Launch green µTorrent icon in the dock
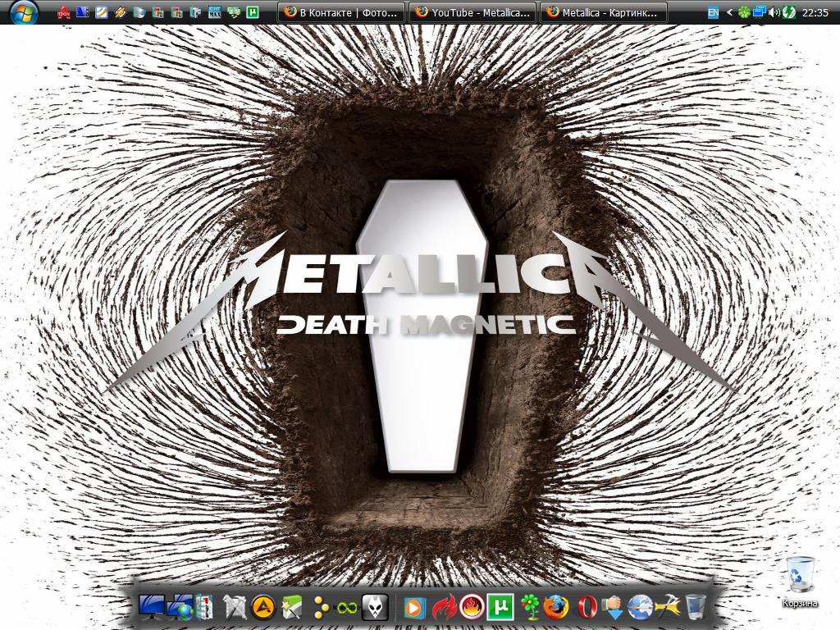The height and width of the screenshot is (630, 840). pyautogui.click(x=500, y=607)
